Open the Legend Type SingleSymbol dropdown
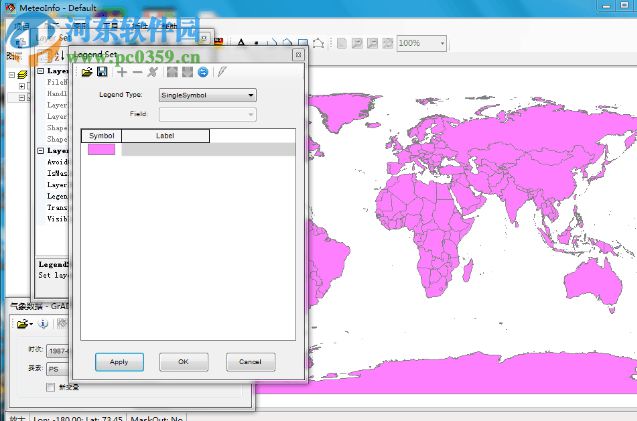637x421 pixels. click(x=208, y=95)
